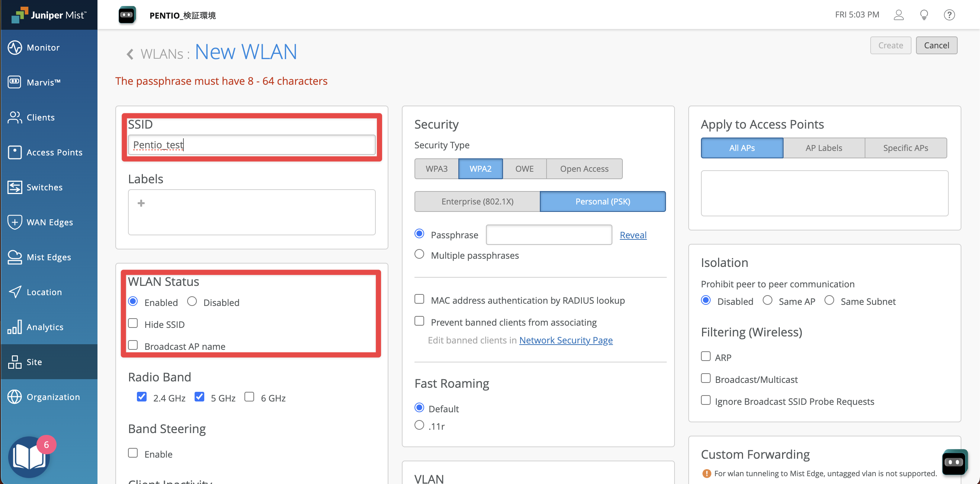This screenshot has height=484, width=980.
Task: Select WPA3 security type
Action: click(x=437, y=169)
